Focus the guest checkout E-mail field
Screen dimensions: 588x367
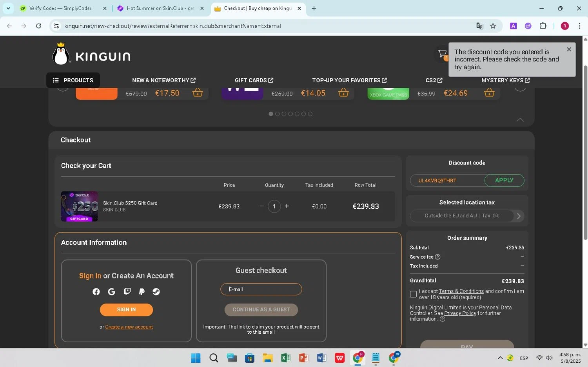point(261,289)
